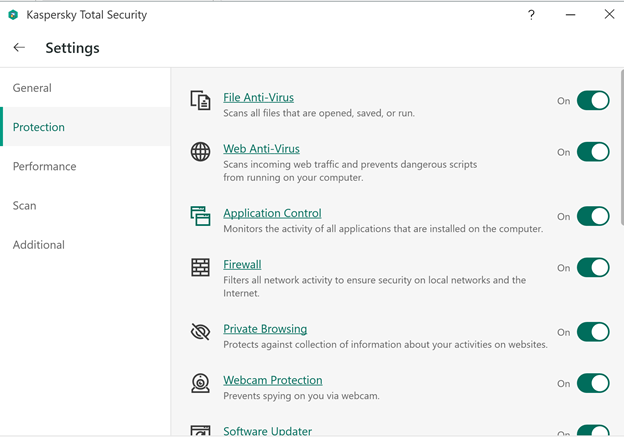The image size is (624, 438).
Task: Click the 'Scans incoming web traffic' description
Action: tap(350, 171)
